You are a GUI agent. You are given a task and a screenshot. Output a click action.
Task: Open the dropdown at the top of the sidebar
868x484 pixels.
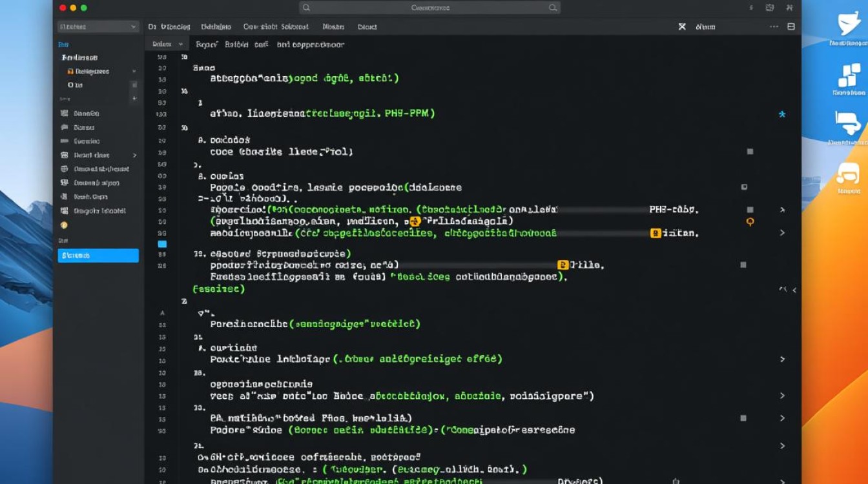click(98, 27)
